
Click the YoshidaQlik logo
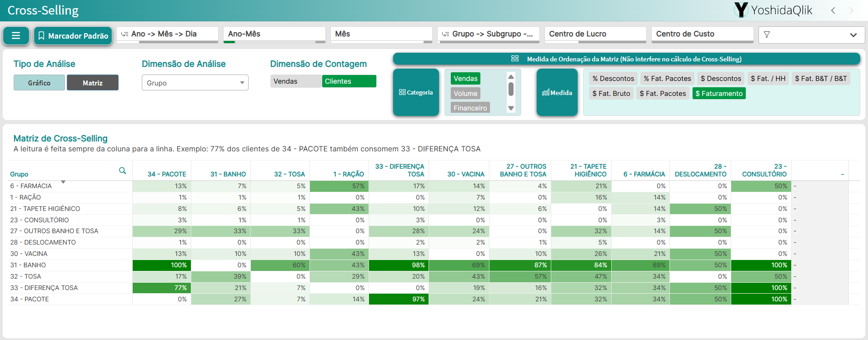[x=773, y=10]
